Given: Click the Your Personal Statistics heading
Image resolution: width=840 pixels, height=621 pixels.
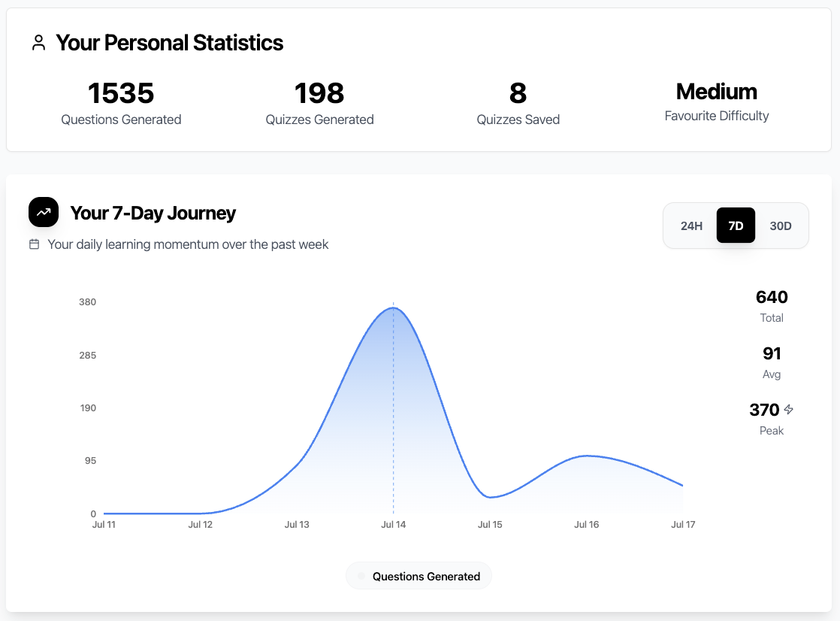Looking at the screenshot, I should coord(169,43).
